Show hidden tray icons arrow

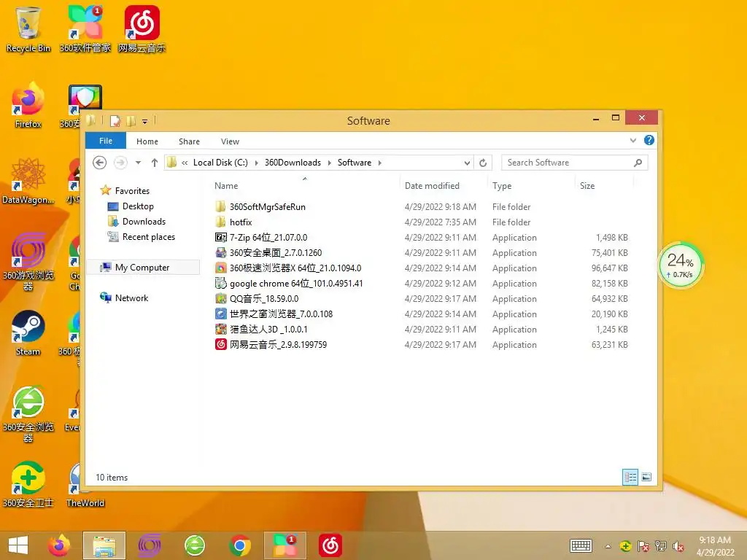pos(608,546)
